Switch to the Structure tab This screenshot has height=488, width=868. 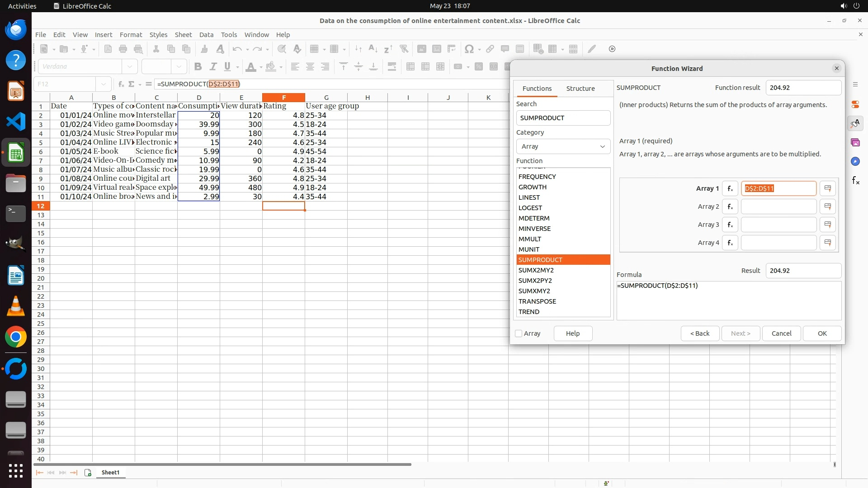(580, 89)
